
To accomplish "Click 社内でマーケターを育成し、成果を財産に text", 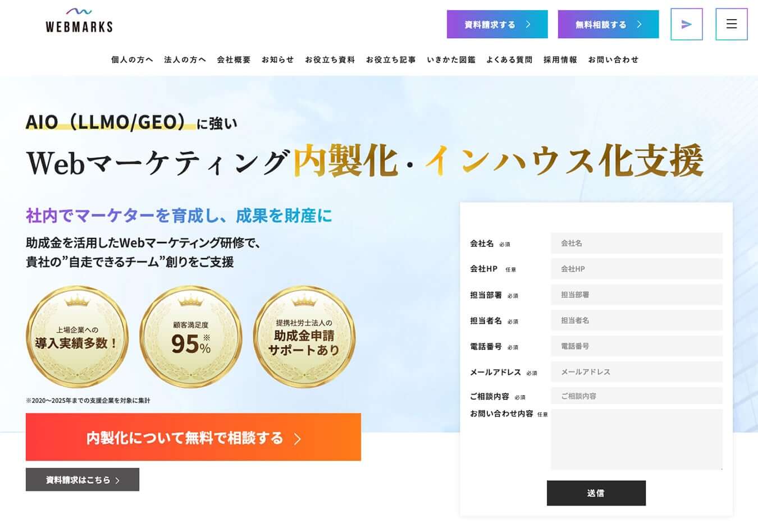I will tap(179, 215).
